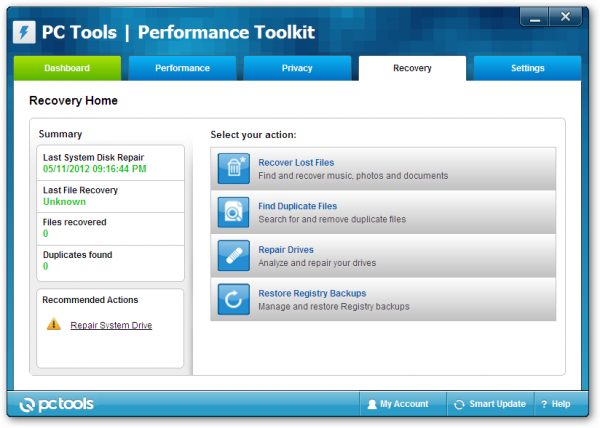Click the Last File Recovery label
The image size is (600, 428).
click(x=80, y=190)
